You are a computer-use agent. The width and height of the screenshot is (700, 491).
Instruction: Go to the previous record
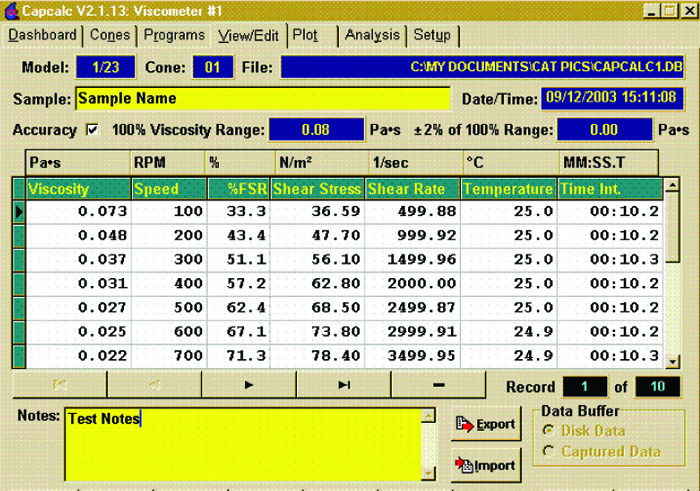pos(154,385)
